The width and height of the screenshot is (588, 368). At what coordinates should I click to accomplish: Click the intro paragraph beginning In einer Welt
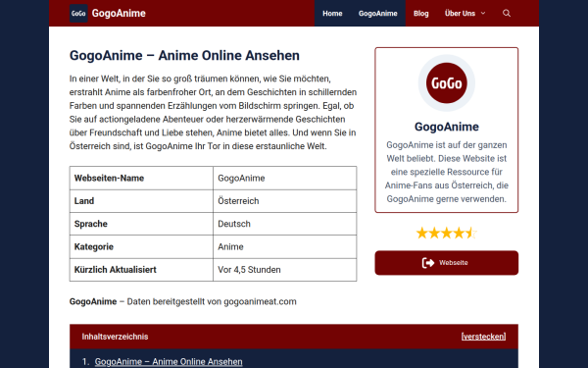pyautogui.click(x=213, y=112)
